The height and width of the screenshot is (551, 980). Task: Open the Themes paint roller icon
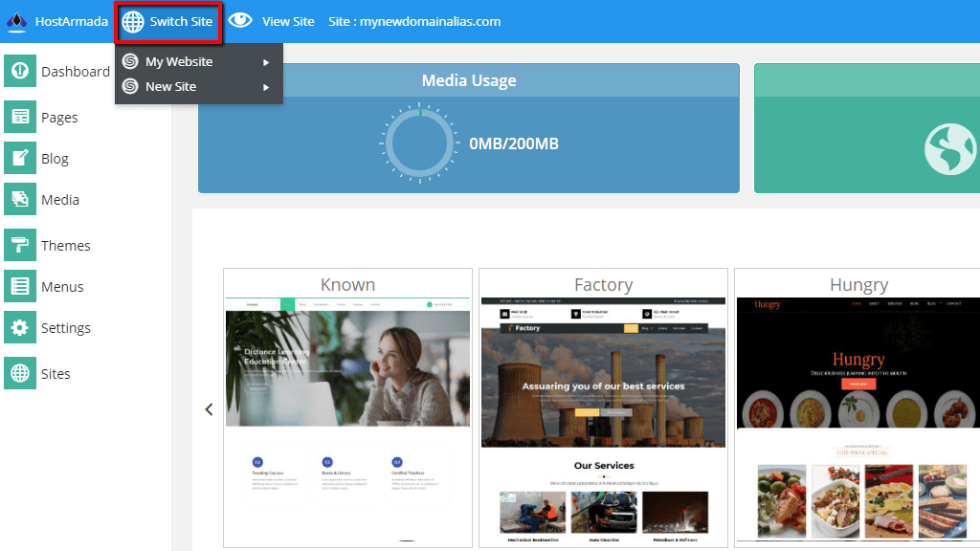pos(20,245)
